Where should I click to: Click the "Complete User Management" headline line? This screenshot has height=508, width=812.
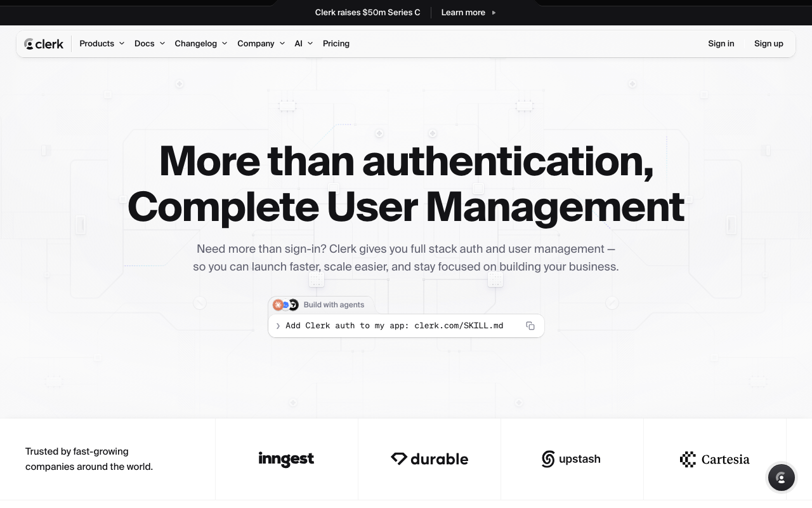pyautogui.click(x=406, y=207)
